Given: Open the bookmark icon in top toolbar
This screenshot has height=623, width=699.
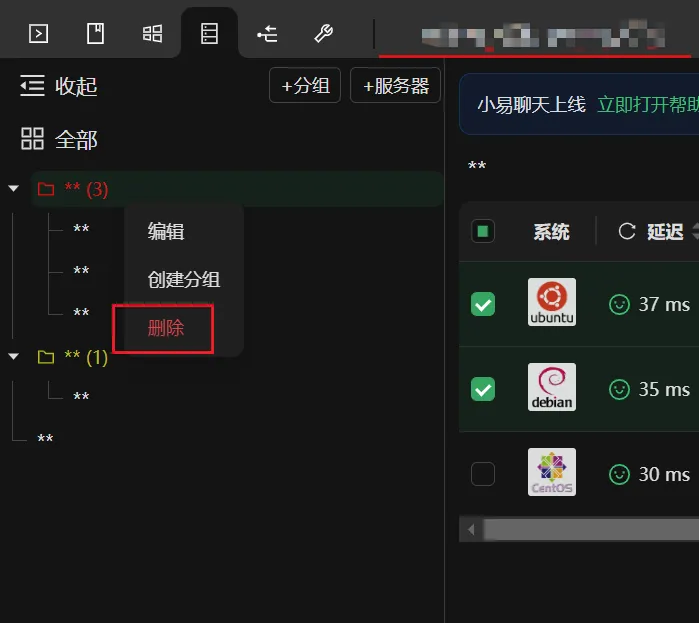Looking at the screenshot, I should pyautogui.click(x=95, y=33).
